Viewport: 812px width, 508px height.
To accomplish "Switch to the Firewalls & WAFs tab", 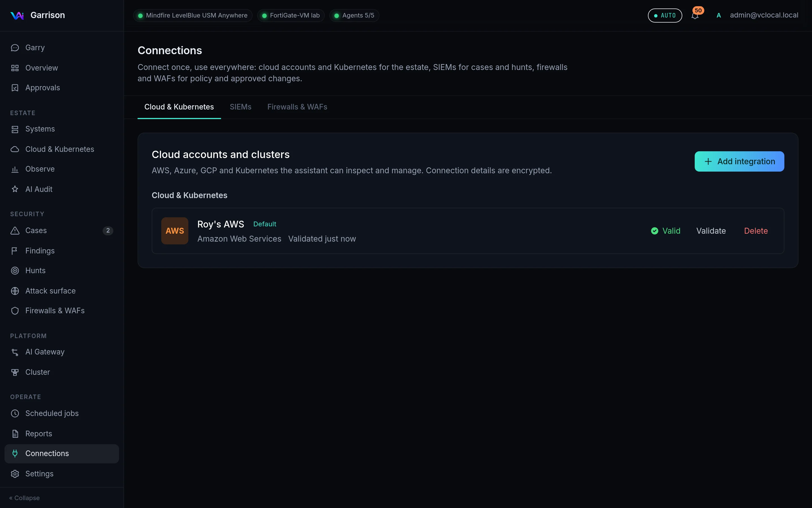I will pyautogui.click(x=297, y=107).
